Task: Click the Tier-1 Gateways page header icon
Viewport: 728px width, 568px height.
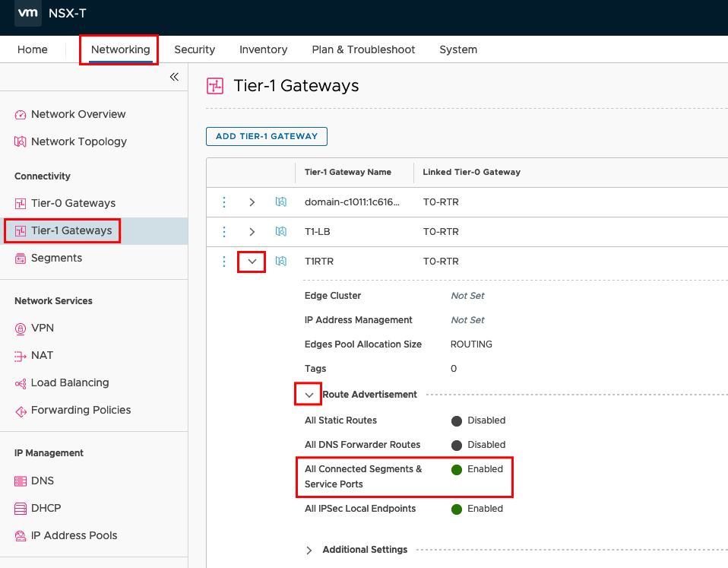Action: tap(215, 86)
